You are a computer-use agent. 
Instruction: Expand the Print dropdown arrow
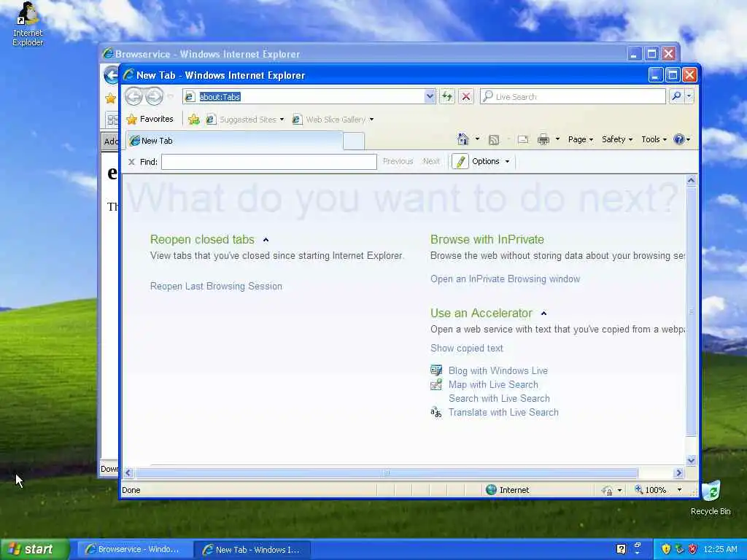pyautogui.click(x=557, y=139)
